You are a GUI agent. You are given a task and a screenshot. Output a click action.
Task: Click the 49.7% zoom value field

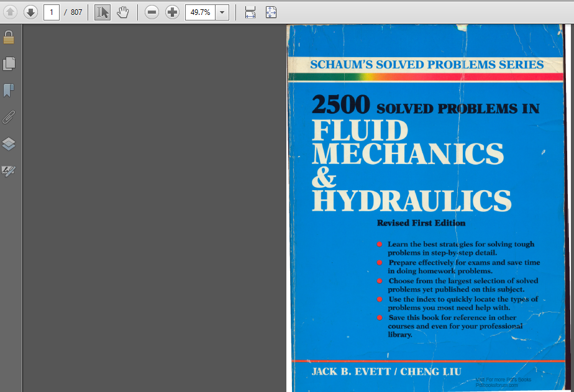200,12
